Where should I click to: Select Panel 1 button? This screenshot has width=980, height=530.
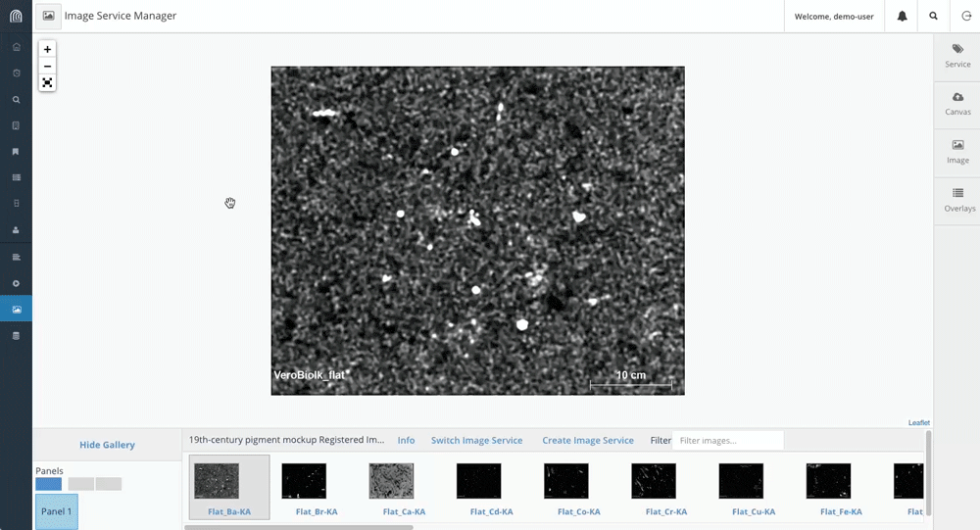point(56,511)
